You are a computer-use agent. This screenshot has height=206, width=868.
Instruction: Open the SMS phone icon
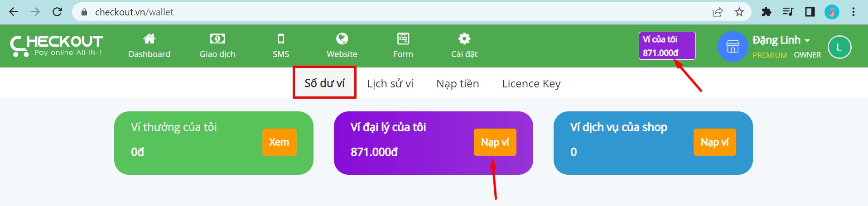(281, 38)
